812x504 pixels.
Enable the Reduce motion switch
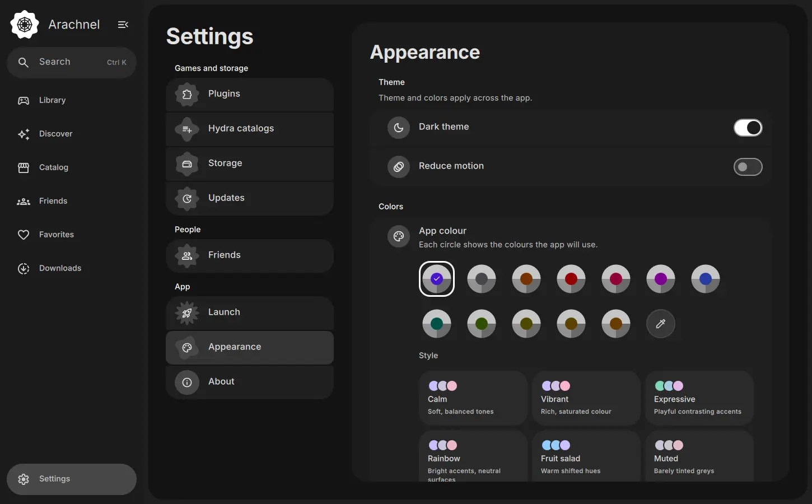click(748, 167)
